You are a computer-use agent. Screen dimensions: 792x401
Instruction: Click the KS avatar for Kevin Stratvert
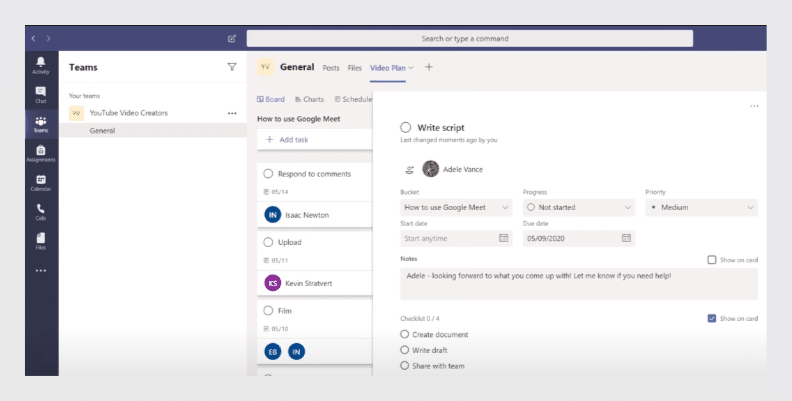[x=273, y=283]
